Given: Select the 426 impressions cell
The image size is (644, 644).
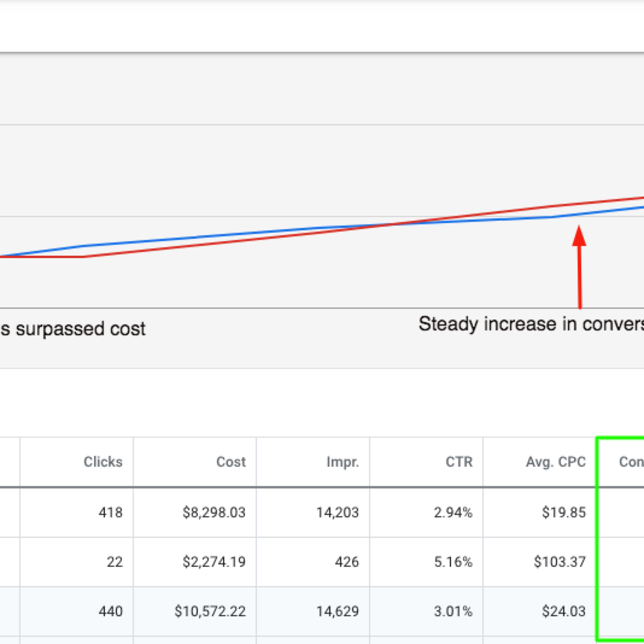Looking at the screenshot, I should 313,562.
